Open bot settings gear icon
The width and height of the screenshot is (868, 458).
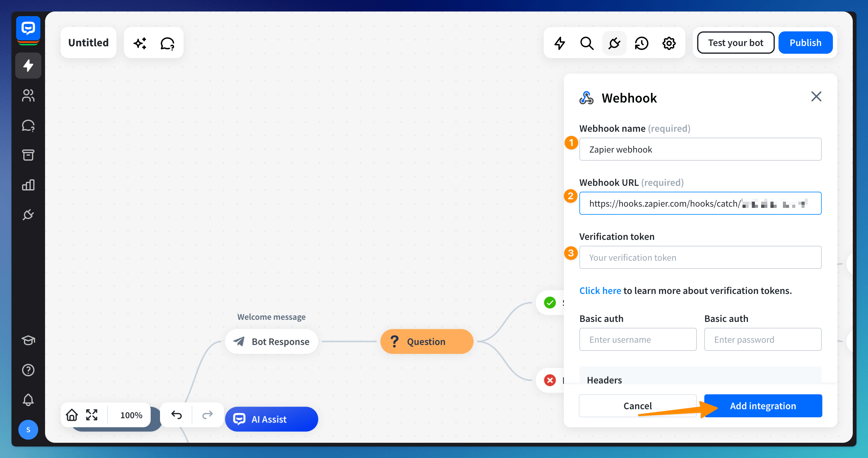coord(669,43)
